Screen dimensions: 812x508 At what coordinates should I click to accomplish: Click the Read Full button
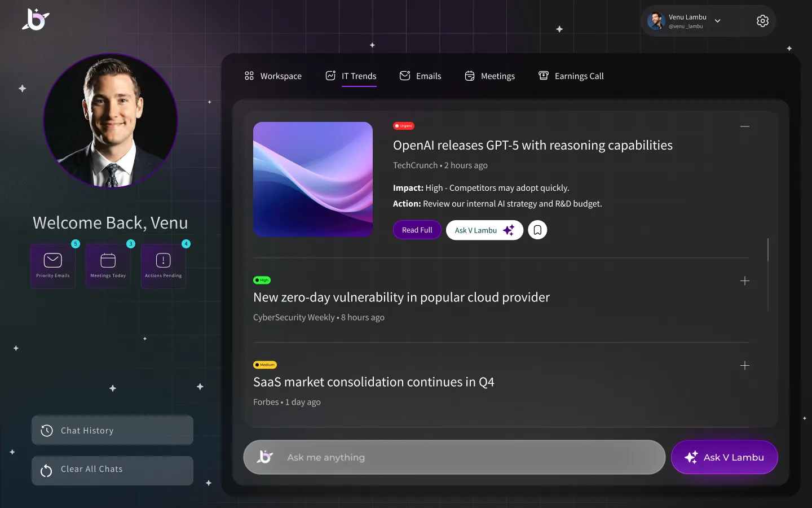(x=417, y=230)
